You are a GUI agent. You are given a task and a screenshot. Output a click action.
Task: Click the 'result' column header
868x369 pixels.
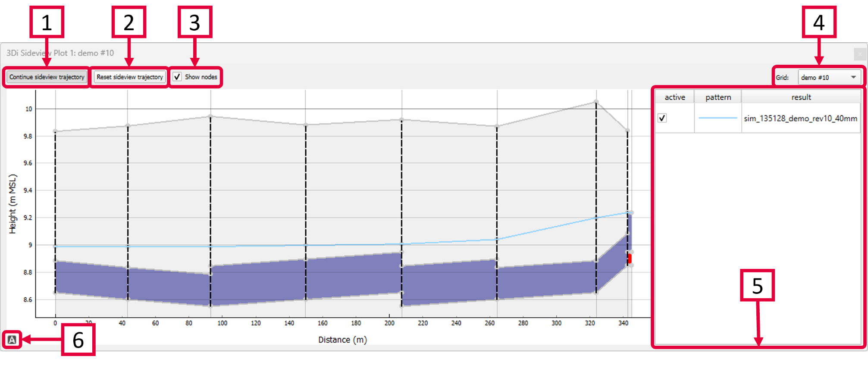(801, 97)
